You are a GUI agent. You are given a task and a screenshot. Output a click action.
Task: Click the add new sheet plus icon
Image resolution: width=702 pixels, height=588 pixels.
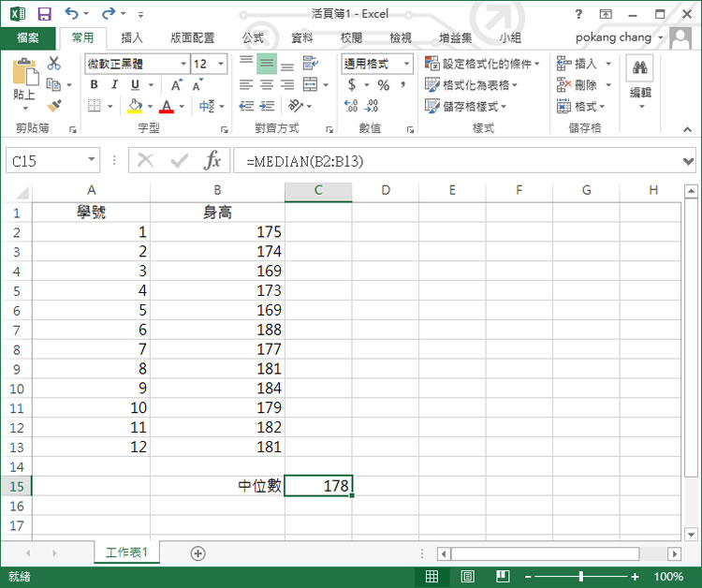[x=197, y=553]
